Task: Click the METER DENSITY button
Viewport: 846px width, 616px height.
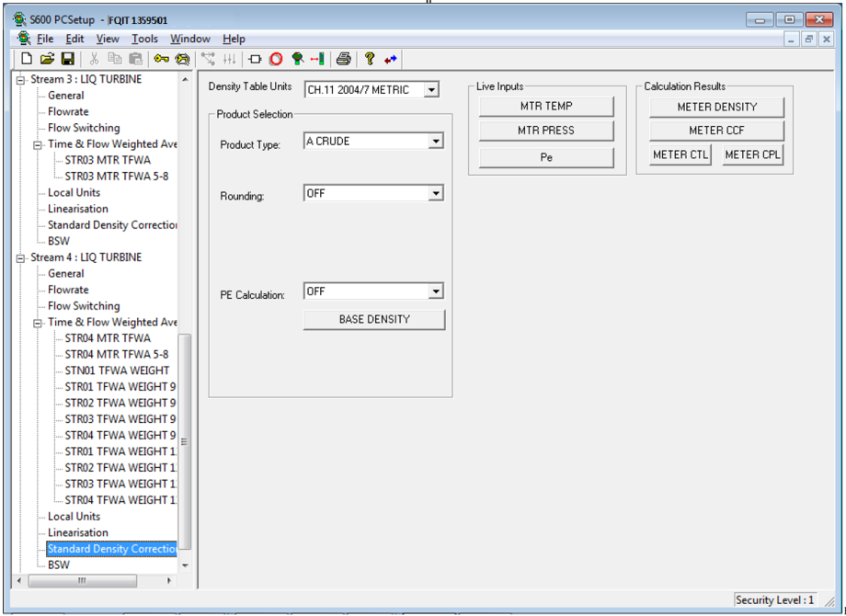Action: [717, 107]
